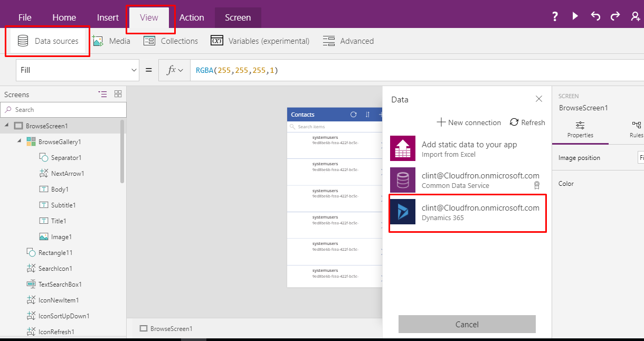This screenshot has height=341, width=644.
Task: Select IconSortUpDown1 in the tree
Action: pos(64,316)
